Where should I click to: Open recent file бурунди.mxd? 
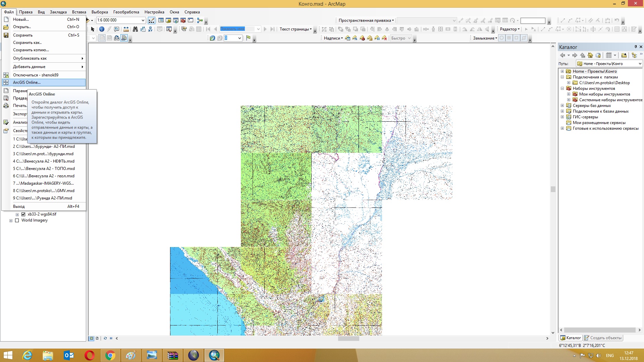pos(43,154)
